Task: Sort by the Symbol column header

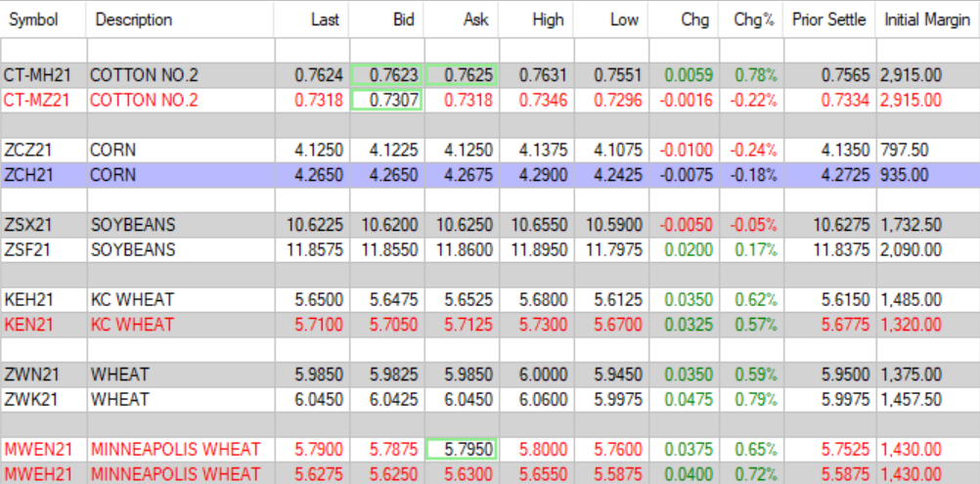Action: click(x=43, y=20)
